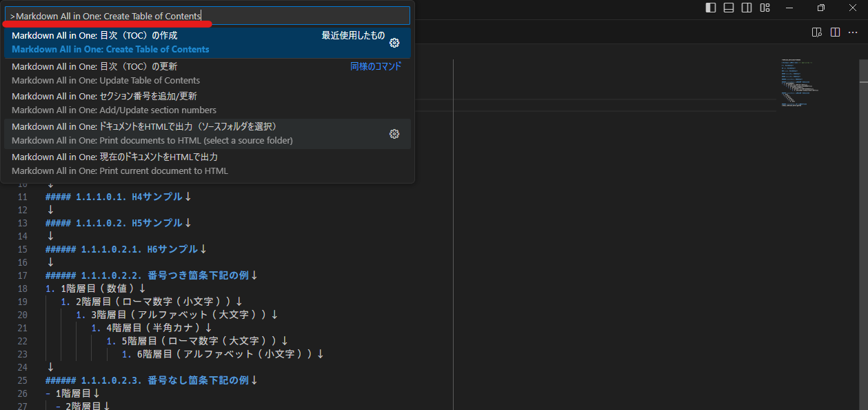The image size is (868, 410).
Task: Click gear icon on Create Table of Contents row
Action: [394, 43]
